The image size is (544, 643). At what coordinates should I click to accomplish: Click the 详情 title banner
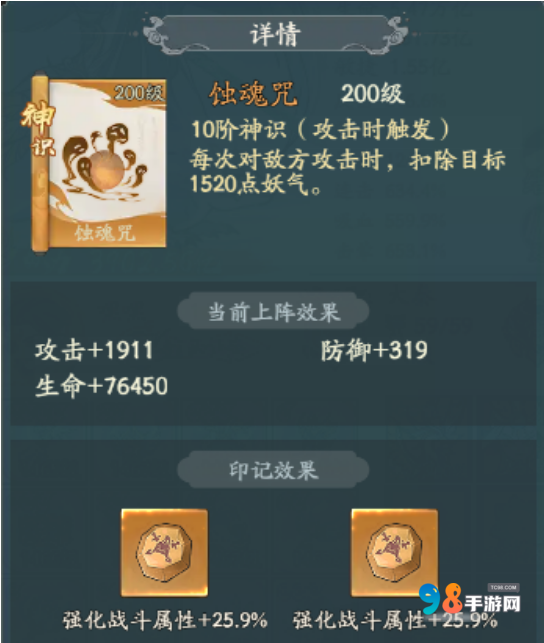(x=275, y=34)
